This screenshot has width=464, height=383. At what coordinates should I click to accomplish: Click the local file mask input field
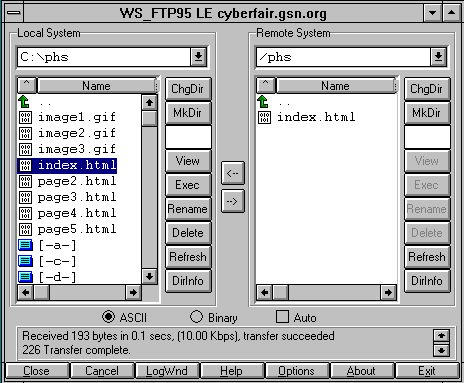[188, 137]
